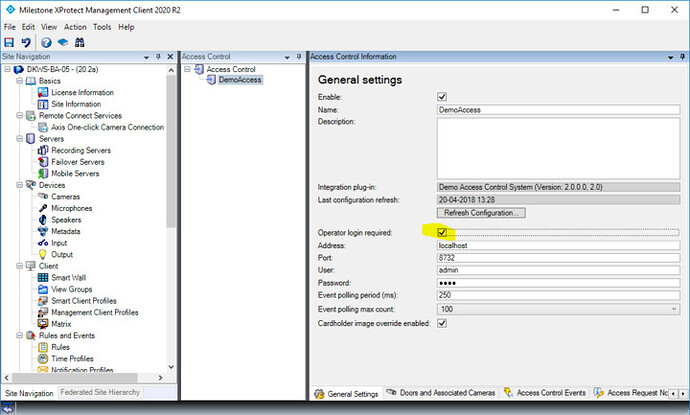
Task: Toggle Cardholder image override enabled checkbox
Action: click(x=442, y=323)
